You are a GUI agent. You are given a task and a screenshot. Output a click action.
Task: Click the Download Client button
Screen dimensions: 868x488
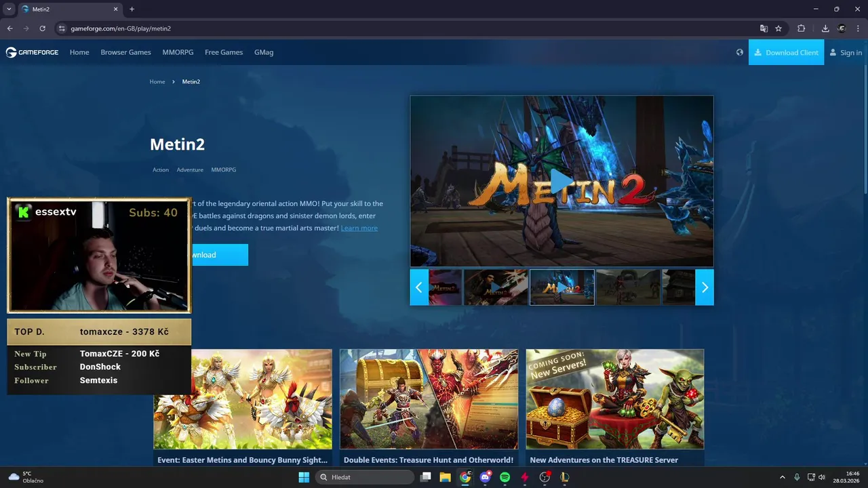[x=786, y=52]
